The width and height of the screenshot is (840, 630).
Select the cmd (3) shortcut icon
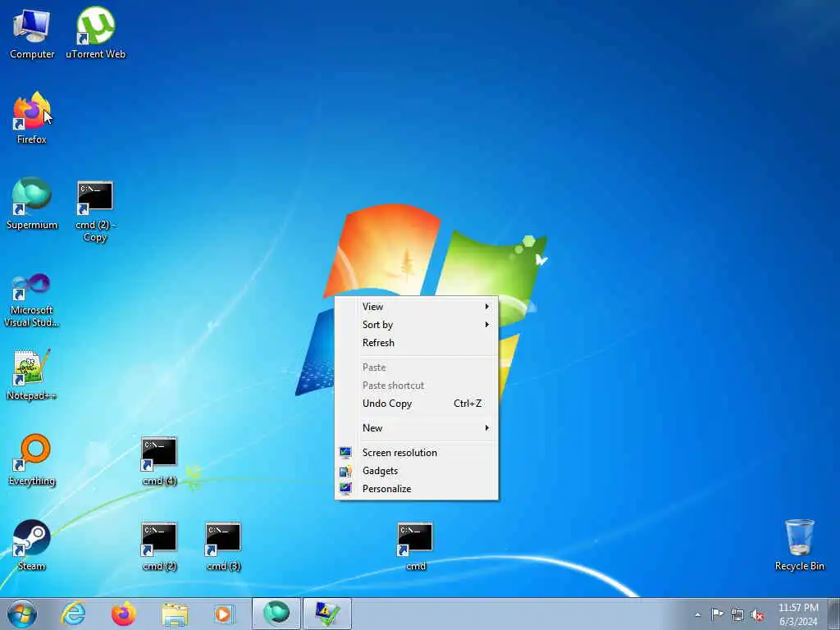point(223,546)
